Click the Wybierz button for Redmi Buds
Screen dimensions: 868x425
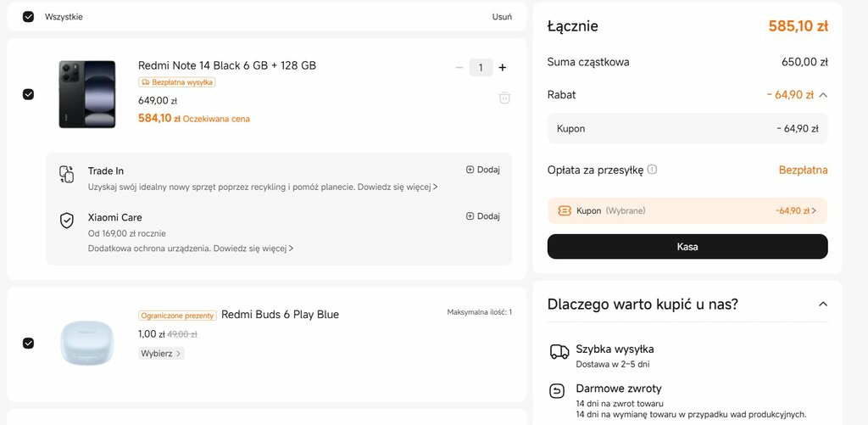pos(161,354)
